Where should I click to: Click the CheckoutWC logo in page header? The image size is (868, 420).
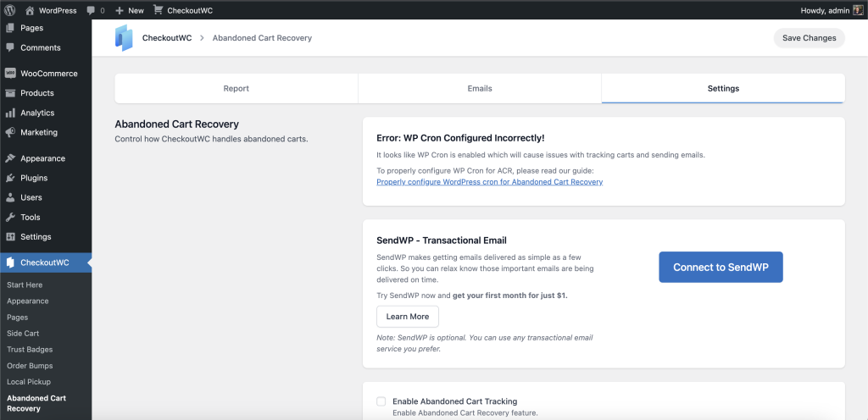[125, 38]
